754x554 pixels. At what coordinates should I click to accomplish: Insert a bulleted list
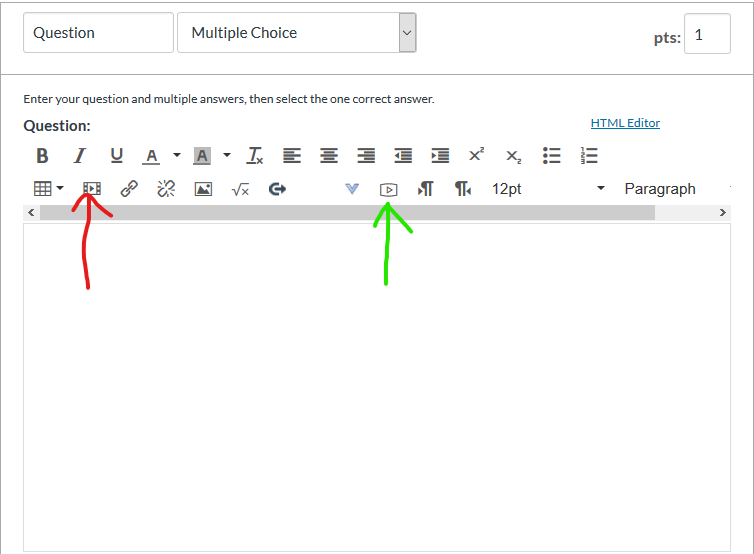[x=551, y=156]
